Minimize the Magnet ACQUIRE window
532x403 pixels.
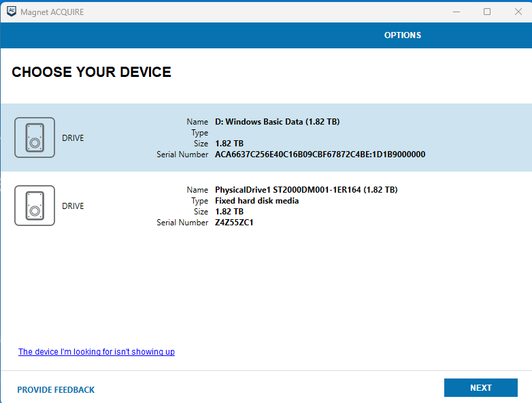(x=455, y=12)
